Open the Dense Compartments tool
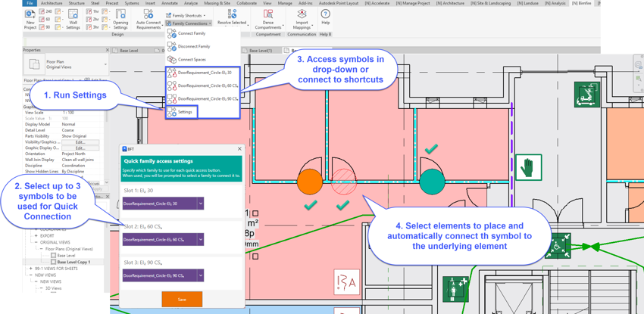Viewport: 644px width, 314px height. click(267, 19)
